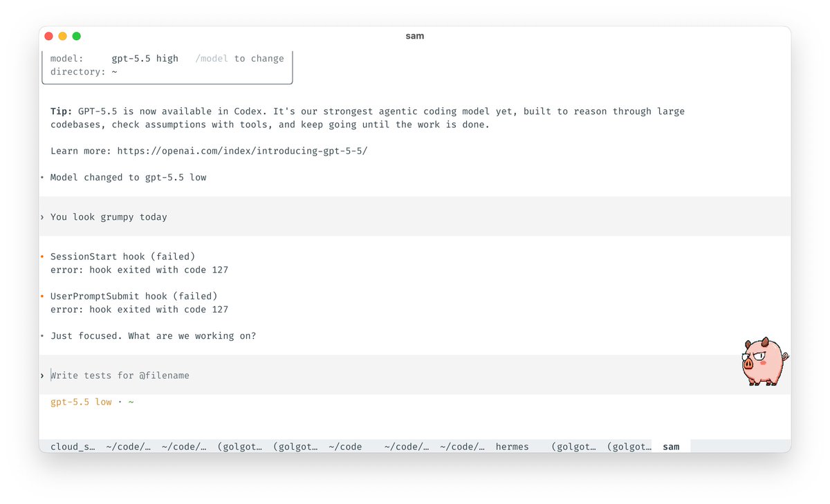Select the active sam tab

(671, 447)
